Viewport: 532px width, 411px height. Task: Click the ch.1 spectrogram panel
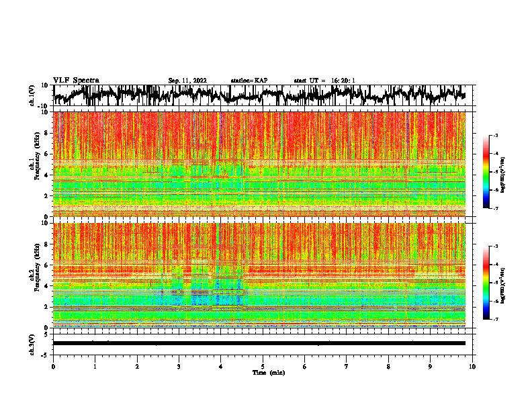pos(259,164)
